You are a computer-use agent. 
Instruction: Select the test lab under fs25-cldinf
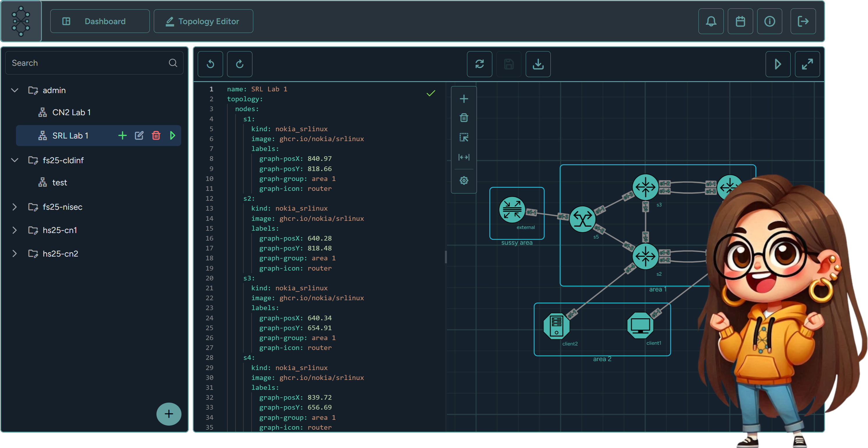tap(60, 182)
